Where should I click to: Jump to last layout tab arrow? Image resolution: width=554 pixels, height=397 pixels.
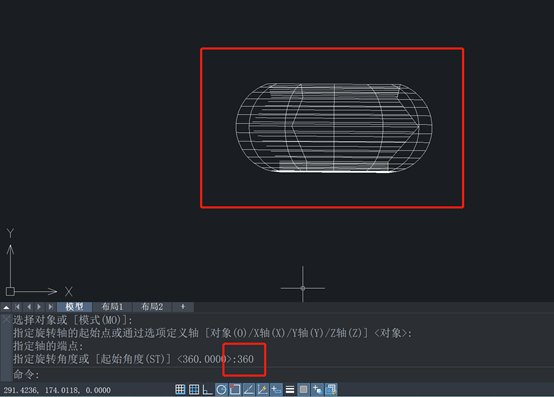click(50, 307)
